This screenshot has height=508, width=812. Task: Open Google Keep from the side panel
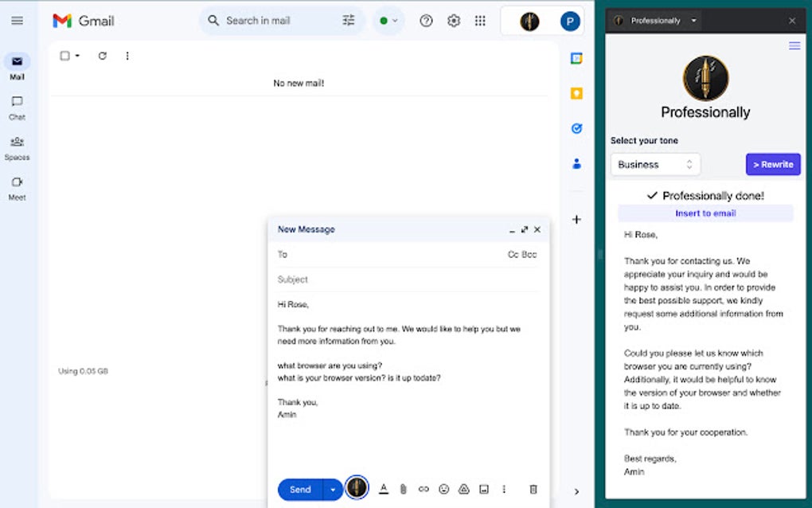[x=576, y=93]
